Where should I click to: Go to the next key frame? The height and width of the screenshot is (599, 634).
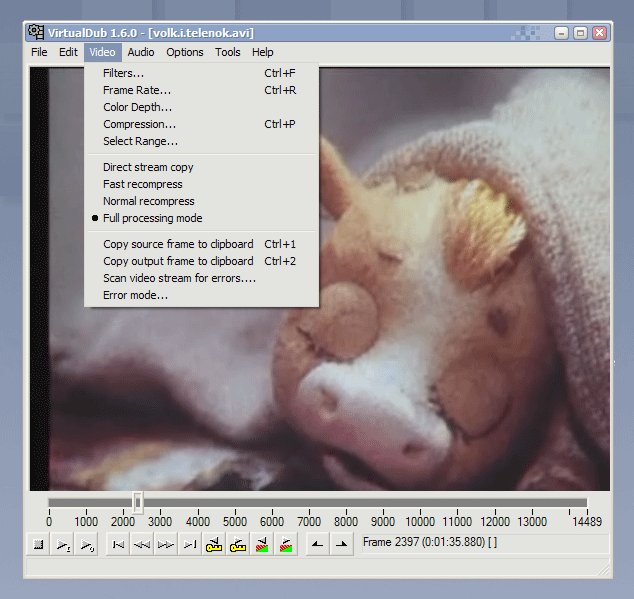pos(238,544)
